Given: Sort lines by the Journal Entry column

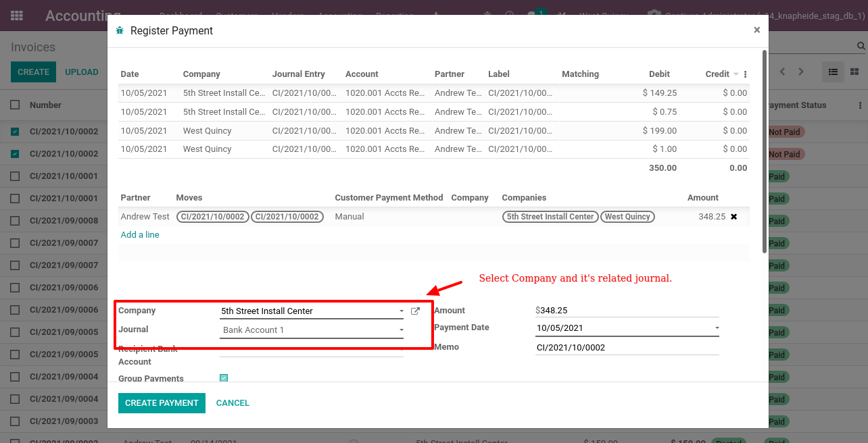Looking at the screenshot, I should coord(299,74).
